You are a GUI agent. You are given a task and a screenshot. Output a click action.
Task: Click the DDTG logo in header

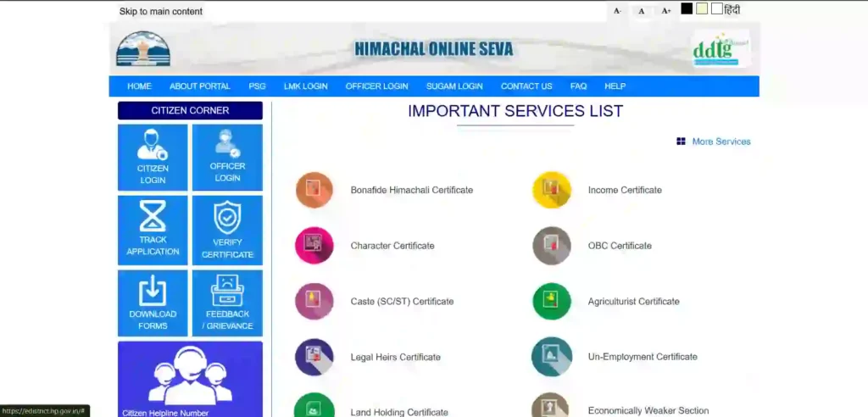coord(721,48)
